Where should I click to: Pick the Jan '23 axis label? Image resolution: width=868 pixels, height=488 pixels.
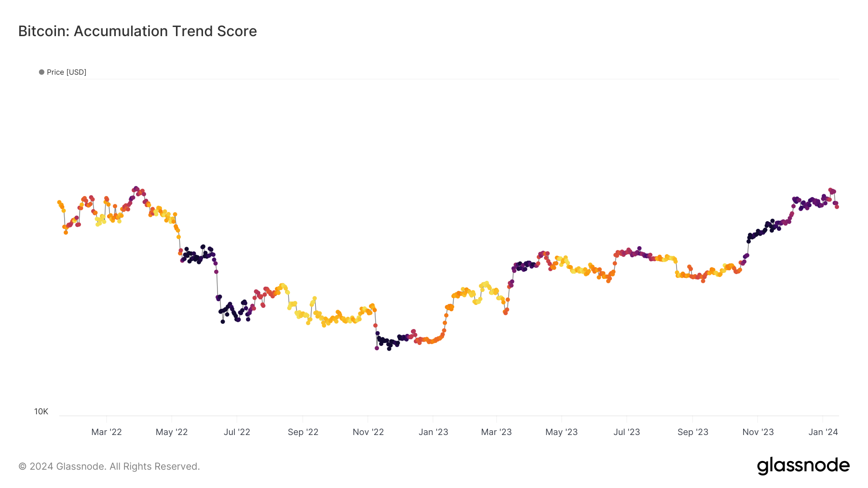pyautogui.click(x=433, y=432)
